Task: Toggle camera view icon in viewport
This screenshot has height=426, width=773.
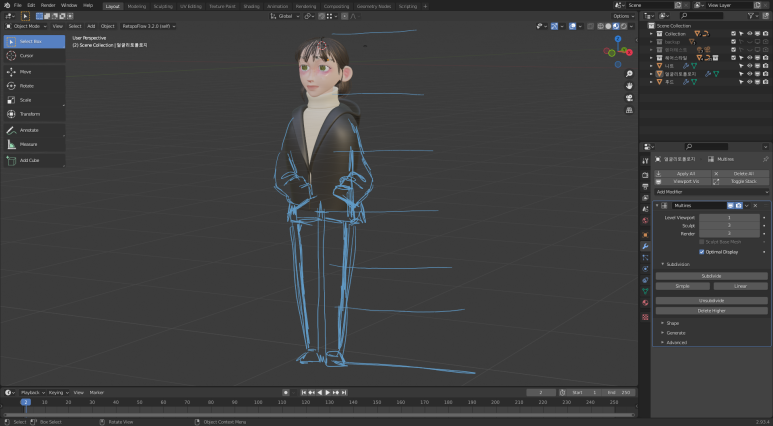Action: [x=629, y=98]
